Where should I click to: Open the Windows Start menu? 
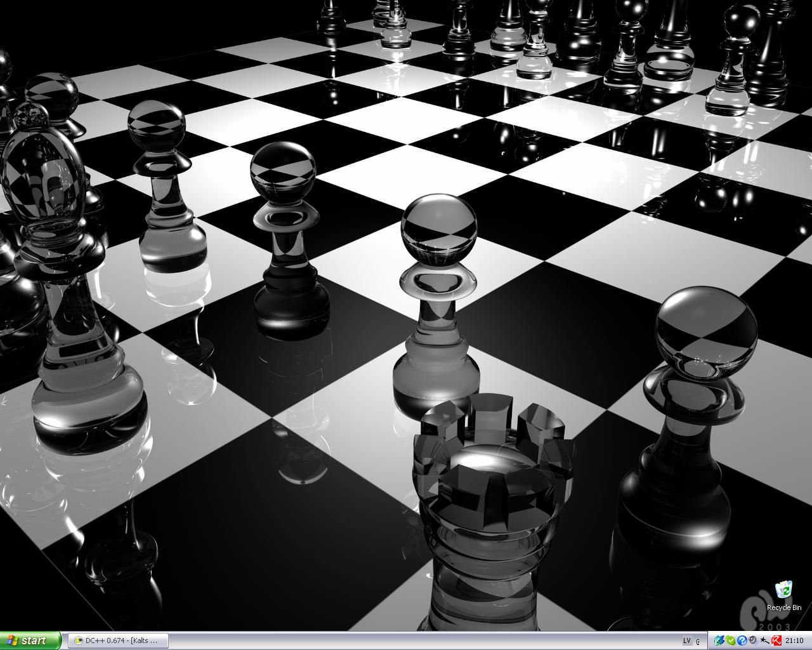(30, 640)
